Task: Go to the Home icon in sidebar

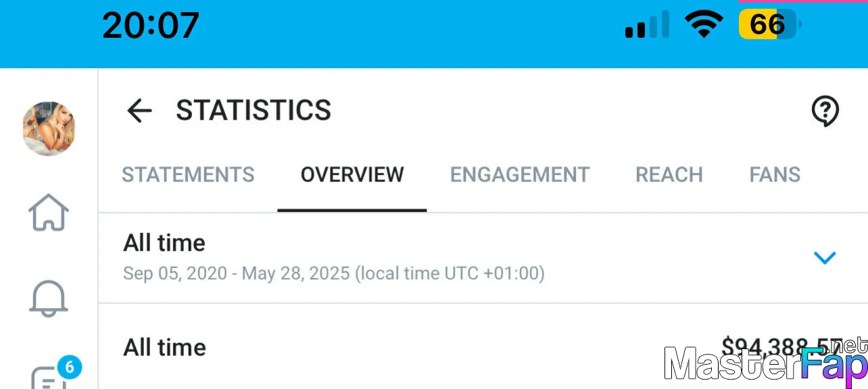Action: [x=49, y=213]
